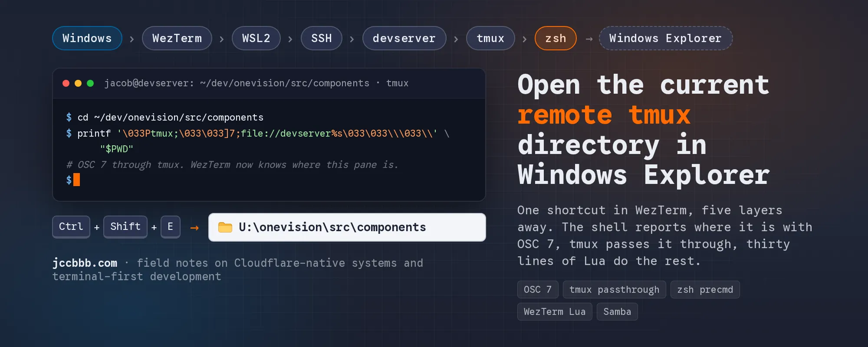
Task: Click the E key cap
Action: [x=171, y=227]
